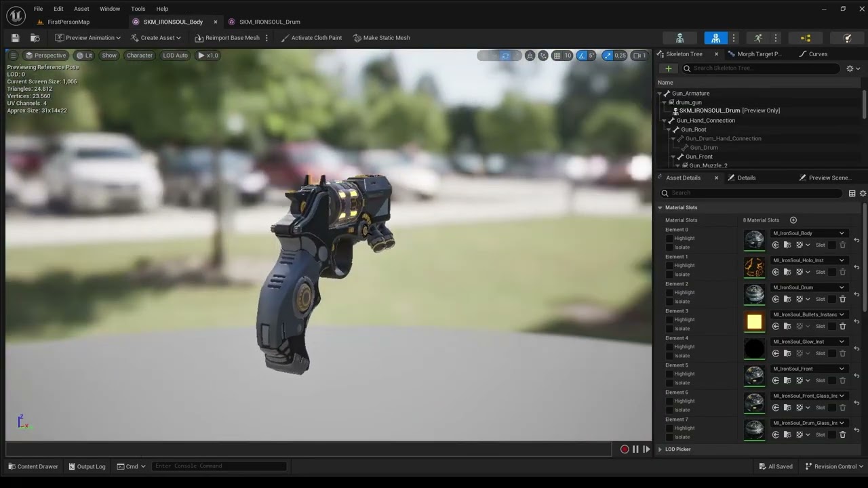Image resolution: width=868 pixels, height=488 pixels.
Task: Reset Element 5 material to default
Action: [x=856, y=375]
